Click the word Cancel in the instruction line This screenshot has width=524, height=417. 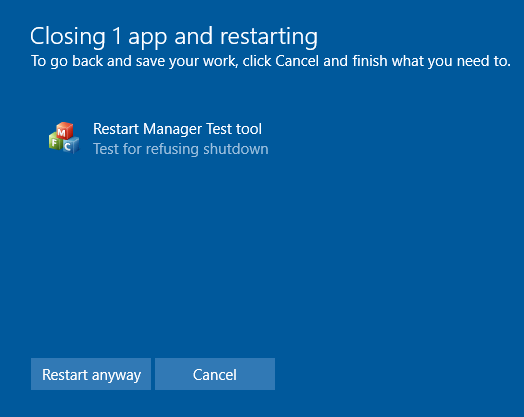point(297,61)
